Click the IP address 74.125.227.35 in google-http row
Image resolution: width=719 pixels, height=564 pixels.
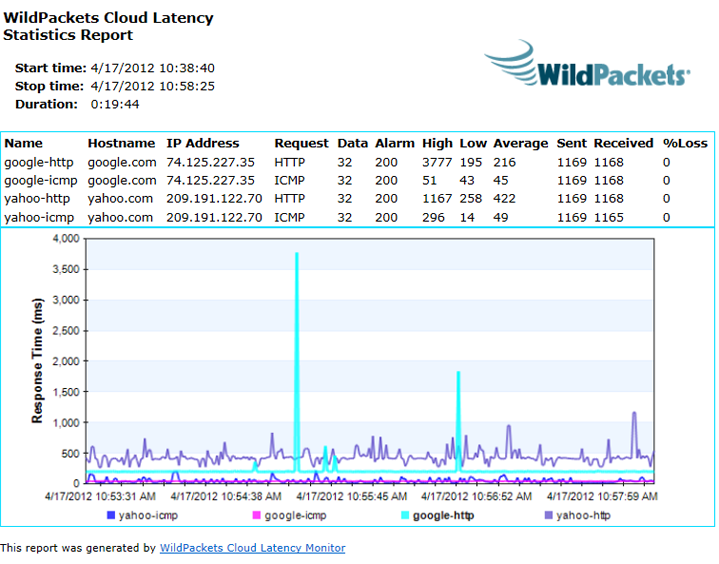point(210,162)
